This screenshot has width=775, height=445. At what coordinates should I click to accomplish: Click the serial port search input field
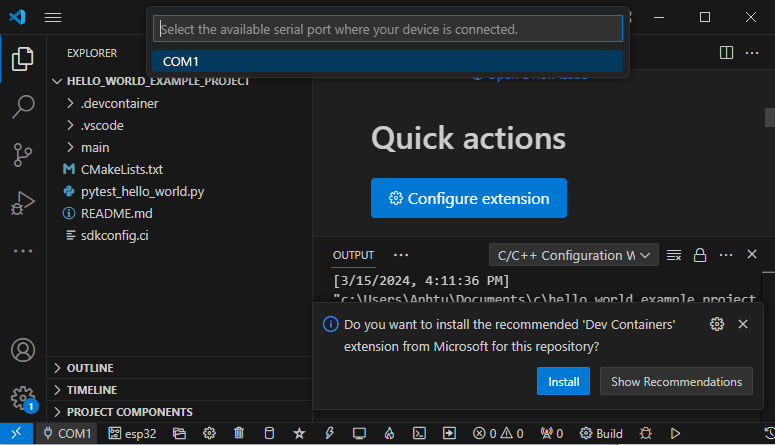387,29
